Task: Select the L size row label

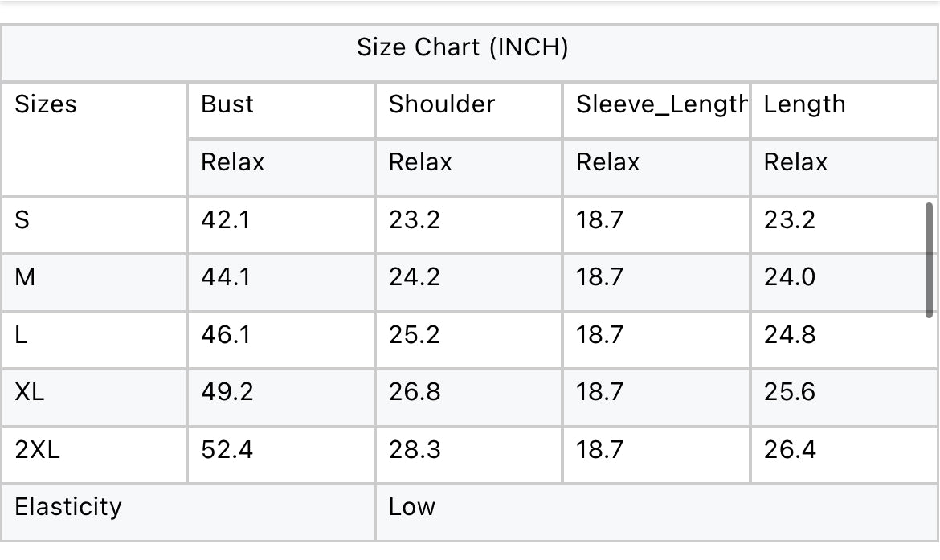Action: (21, 334)
